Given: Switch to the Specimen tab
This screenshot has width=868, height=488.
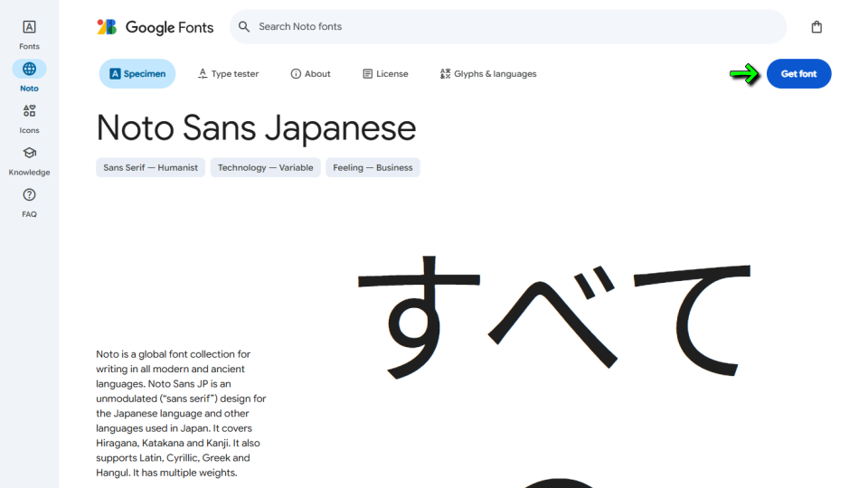Looking at the screenshot, I should (137, 73).
